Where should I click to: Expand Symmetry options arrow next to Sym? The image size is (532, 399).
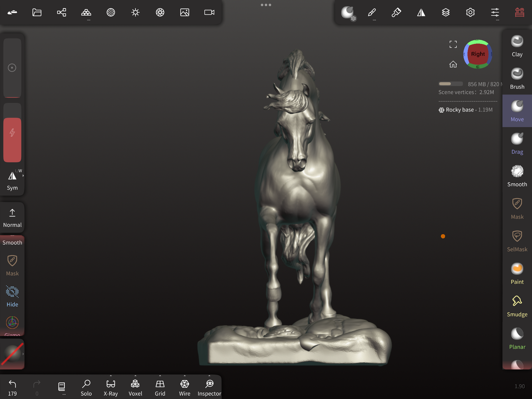[23, 176]
